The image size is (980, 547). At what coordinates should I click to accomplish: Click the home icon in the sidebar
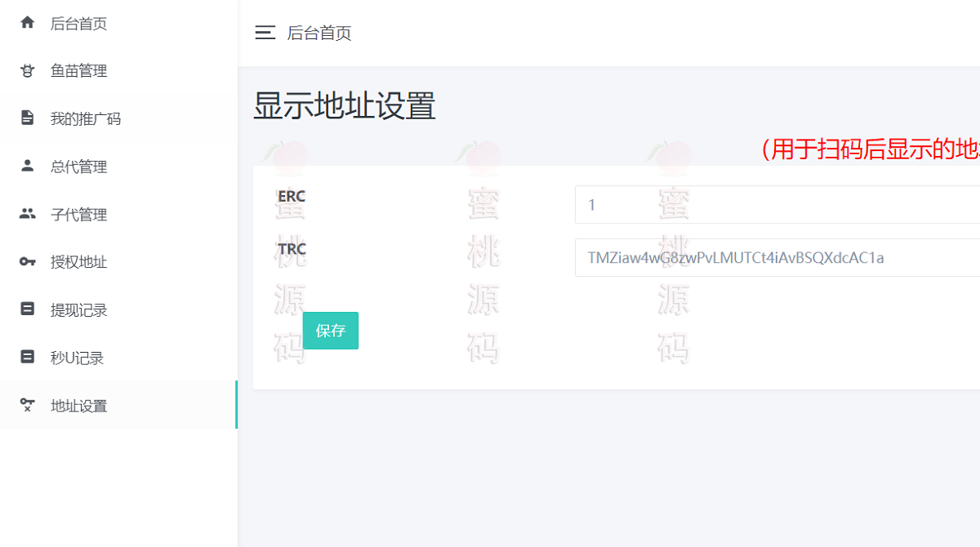tap(27, 23)
